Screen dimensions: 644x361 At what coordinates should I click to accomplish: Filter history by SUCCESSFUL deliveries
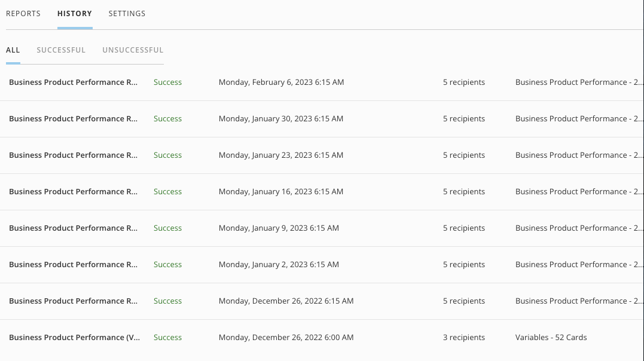(x=61, y=50)
